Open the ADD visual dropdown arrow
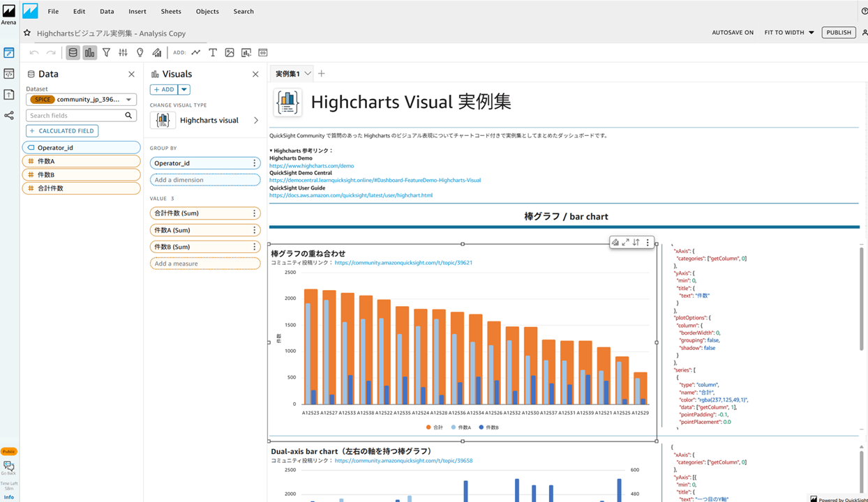 tap(184, 89)
